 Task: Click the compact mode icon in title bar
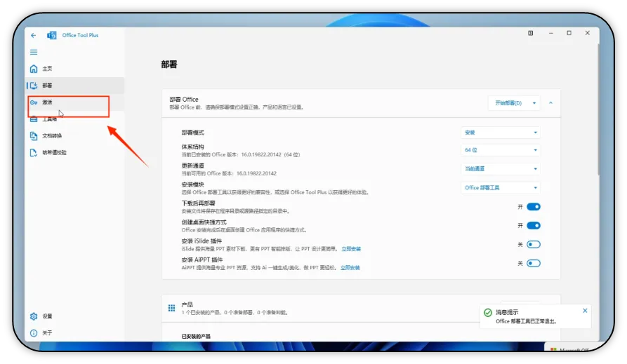pos(531,33)
